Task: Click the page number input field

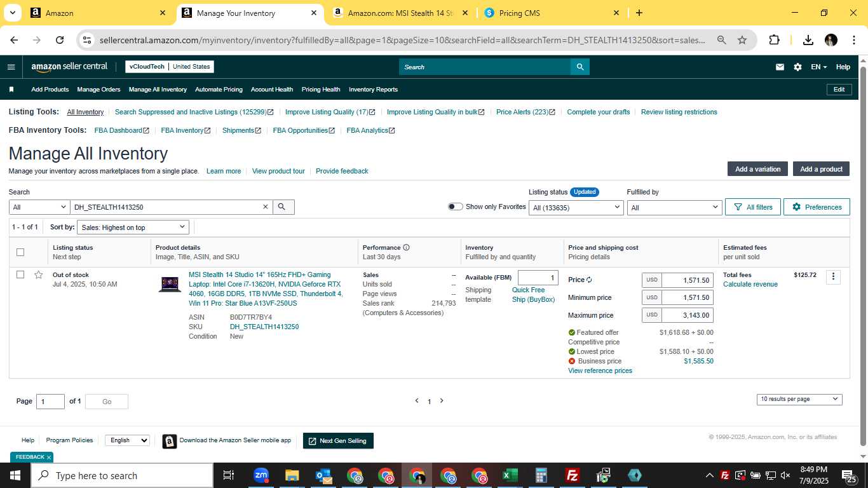Action: click(x=51, y=401)
